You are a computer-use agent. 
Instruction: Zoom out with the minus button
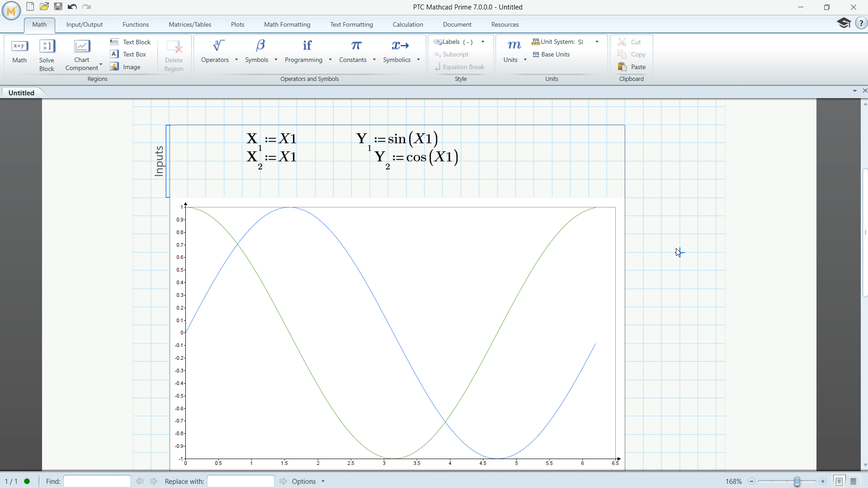pos(751,481)
